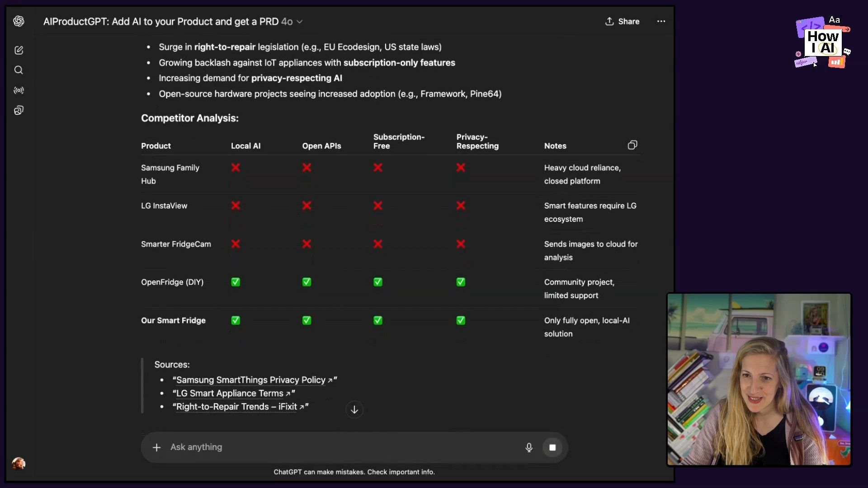
Task: Select the "Open APIs" column header
Action: 321,146
